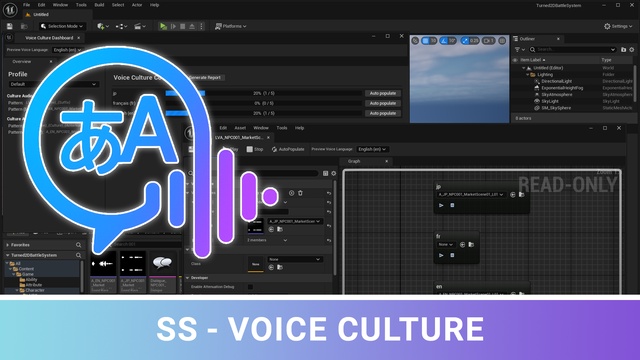Click the Outliner settings gear icon
Viewport: 640px width, 360px height.
click(x=632, y=49)
